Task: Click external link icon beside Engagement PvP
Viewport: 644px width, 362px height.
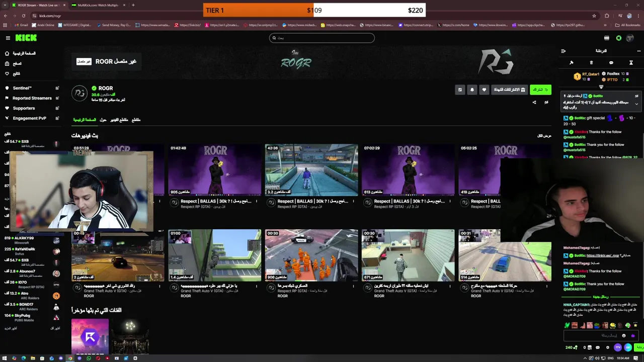Action: coord(57,118)
